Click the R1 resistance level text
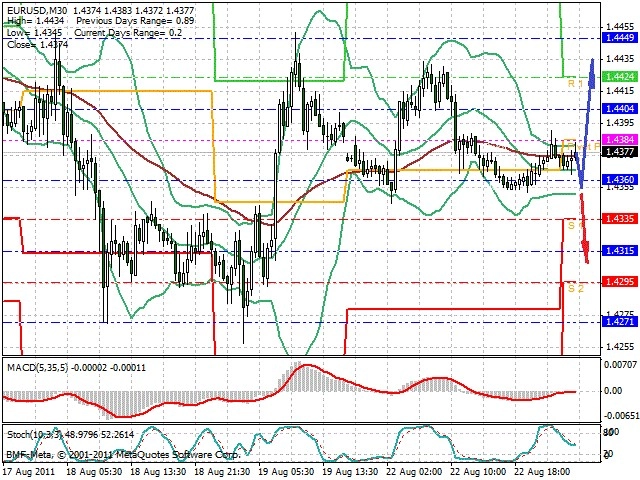This screenshot has height=480, width=640. [576, 84]
